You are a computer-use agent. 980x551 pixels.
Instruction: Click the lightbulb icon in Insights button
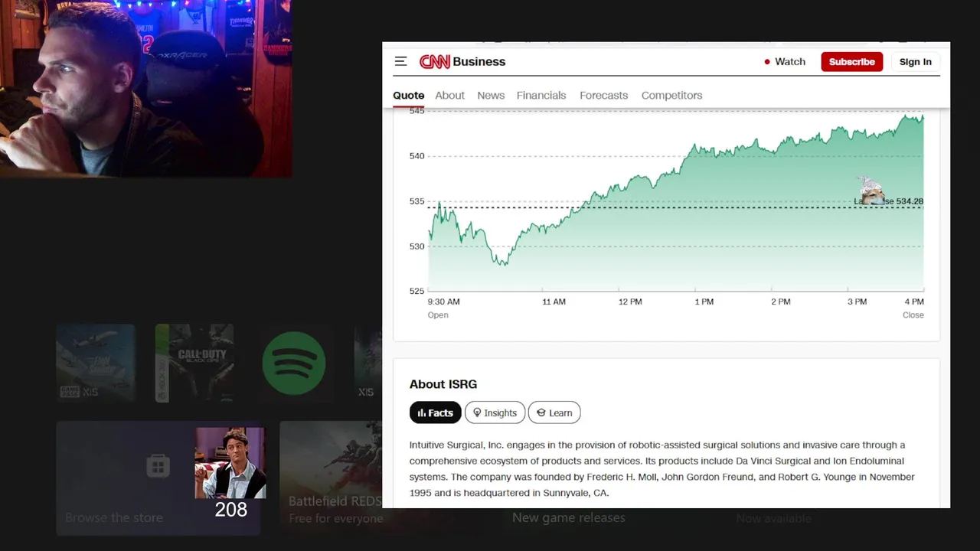point(477,412)
